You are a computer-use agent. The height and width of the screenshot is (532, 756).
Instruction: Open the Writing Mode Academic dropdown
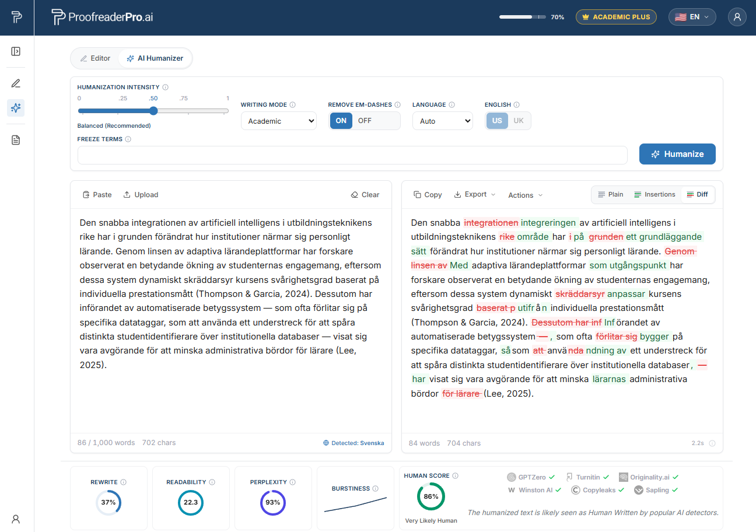tap(279, 121)
